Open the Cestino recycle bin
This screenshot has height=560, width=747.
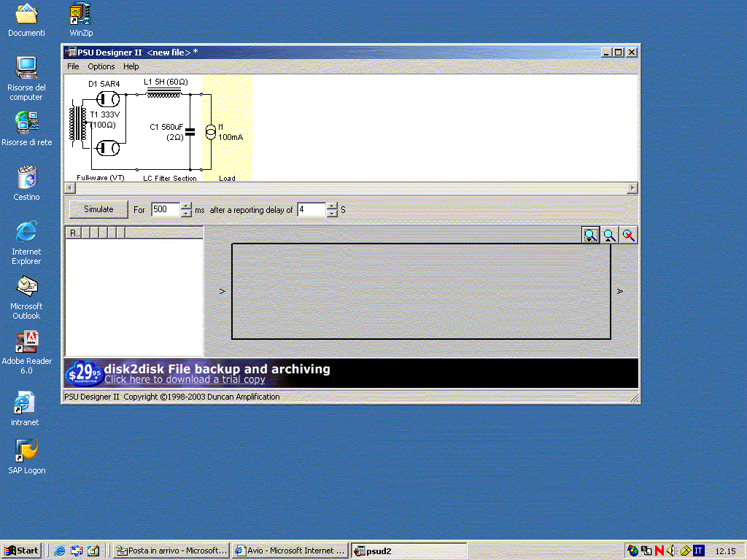pyautogui.click(x=26, y=183)
